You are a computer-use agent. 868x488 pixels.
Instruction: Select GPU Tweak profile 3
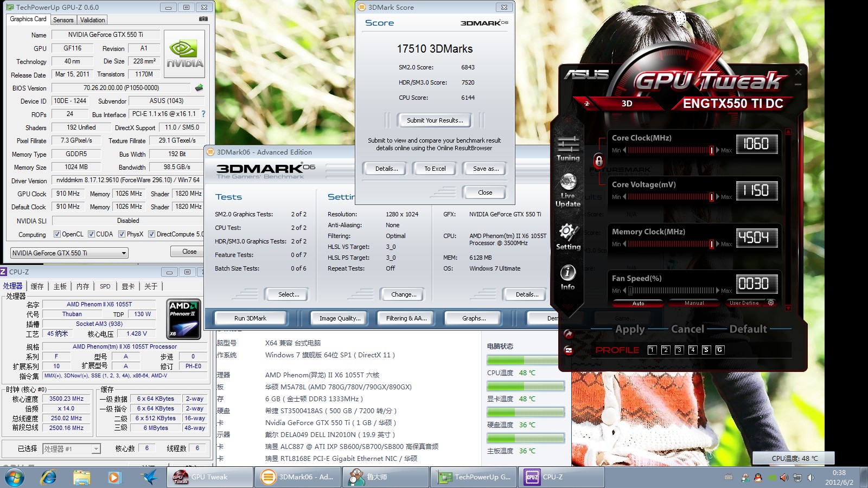coord(679,350)
